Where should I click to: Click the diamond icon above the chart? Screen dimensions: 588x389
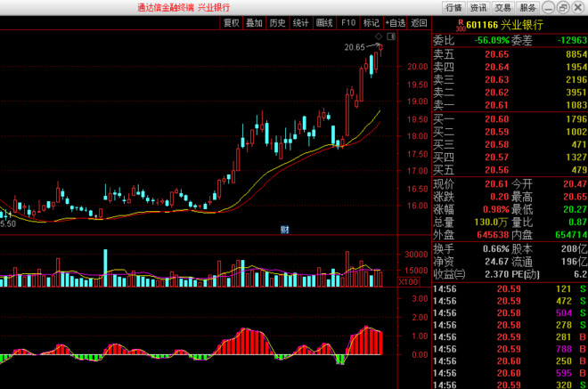click(x=379, y=36)
